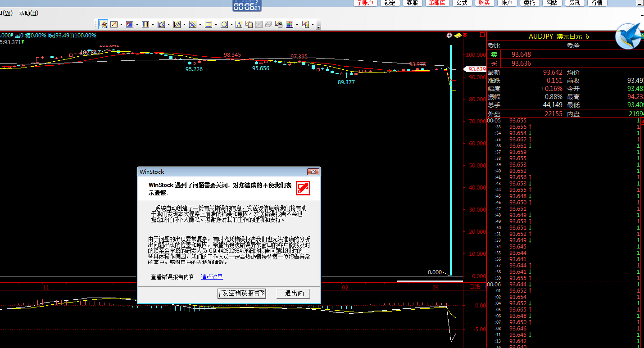The height and width of the screenshot is (348, 644).
Task: Click the red anchor icon by price axis
Action: [465, 35]
